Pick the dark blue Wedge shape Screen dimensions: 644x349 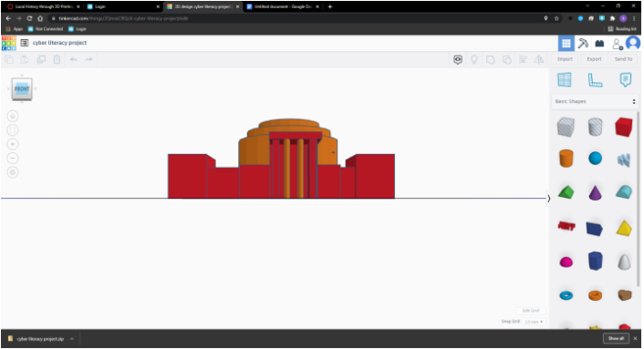click(x=596, y=229)
